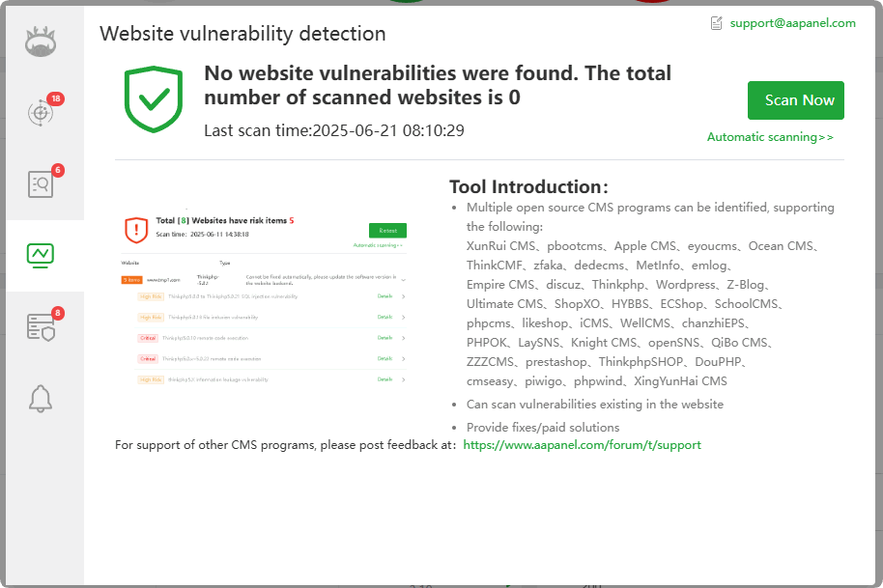Open the bell notifications sidebar icon
Viewport: 883px width, 588px height.
(41, 398)
